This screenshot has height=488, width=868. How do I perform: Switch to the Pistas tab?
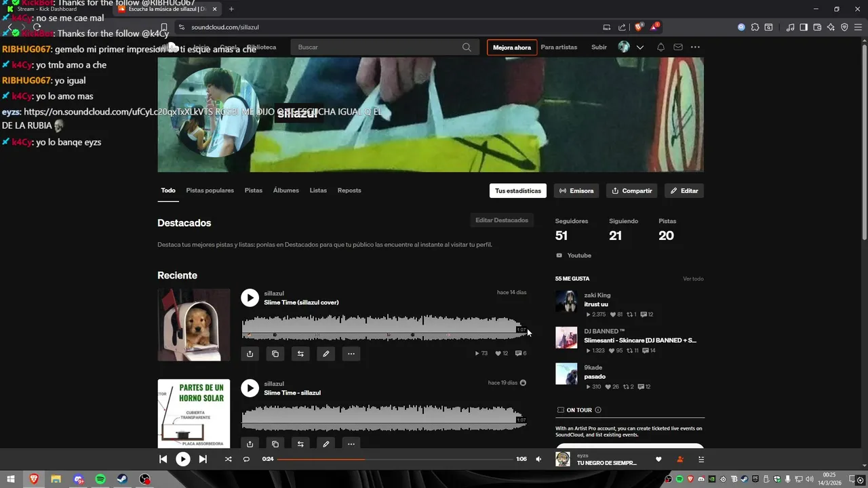[x=254, y=190]
